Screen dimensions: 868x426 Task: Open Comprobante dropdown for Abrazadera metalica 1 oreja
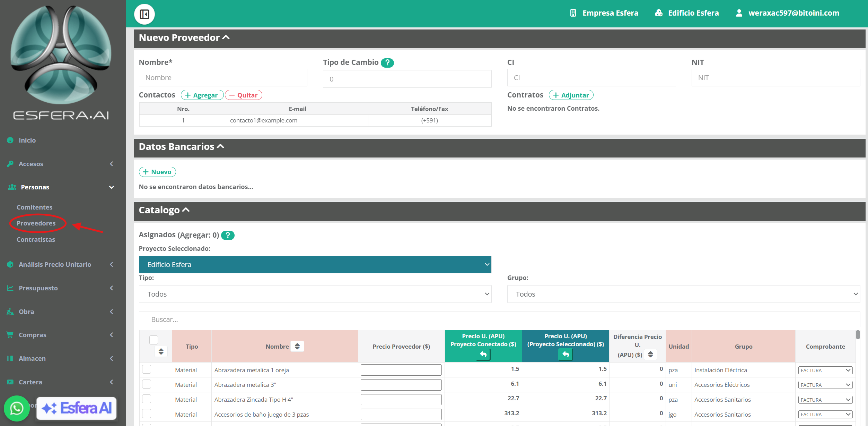(x=825, y=370)
